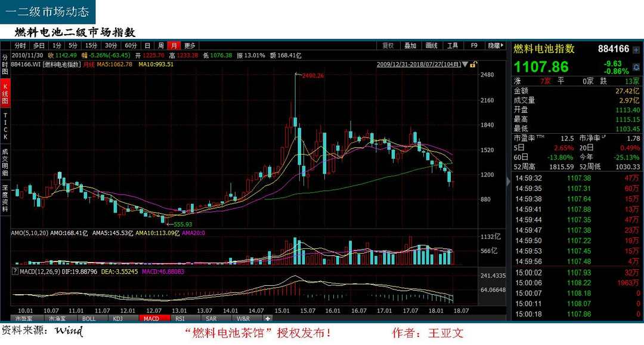Click the 燃料电池指数 title in quote panel

coord(544,49)
